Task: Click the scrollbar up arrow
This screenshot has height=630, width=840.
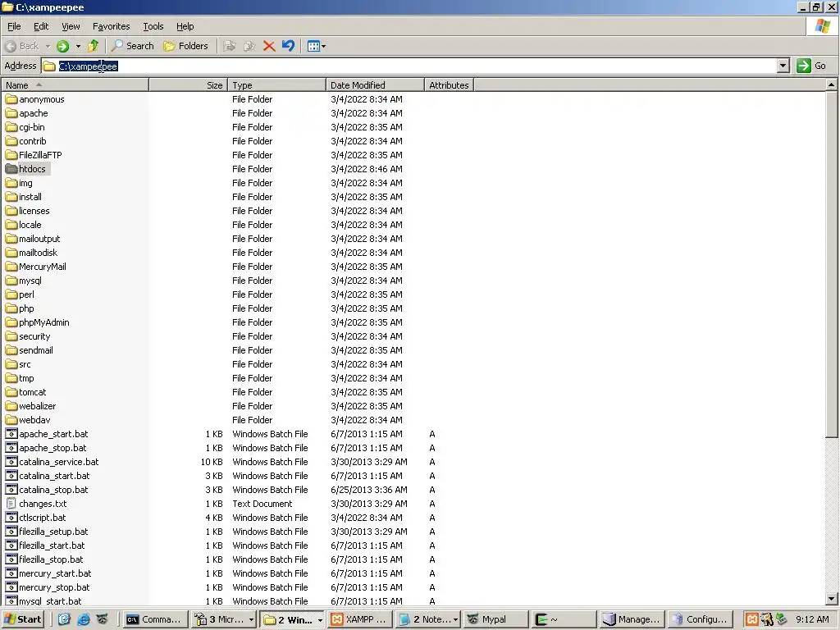Action: click(x=831, y=84)
